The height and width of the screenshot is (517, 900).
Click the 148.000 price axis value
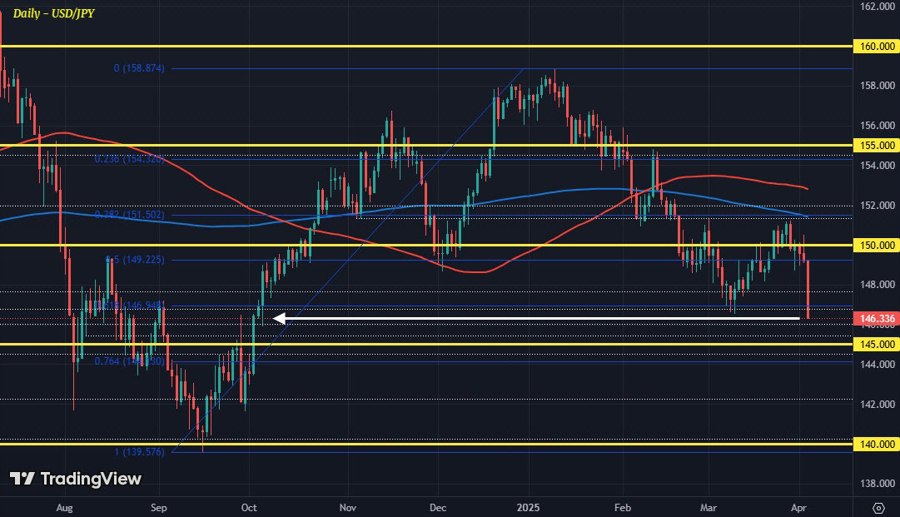pos(878,285)
